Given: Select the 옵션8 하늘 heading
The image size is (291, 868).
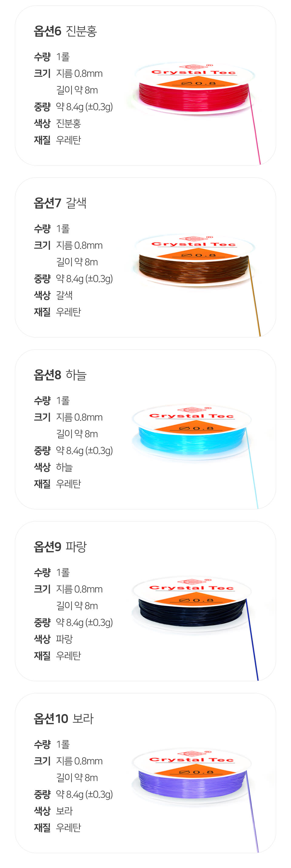Looking at the screenshot, I should (60, 375).
